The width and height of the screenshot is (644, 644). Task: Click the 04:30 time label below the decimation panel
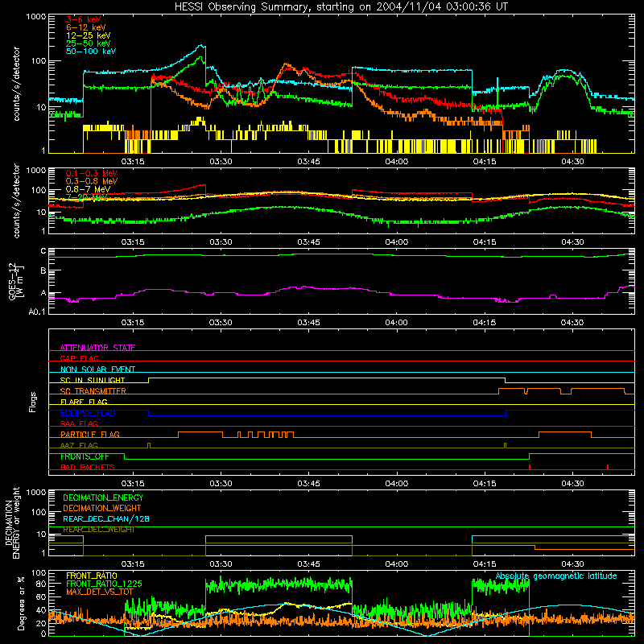coord(572,564)
